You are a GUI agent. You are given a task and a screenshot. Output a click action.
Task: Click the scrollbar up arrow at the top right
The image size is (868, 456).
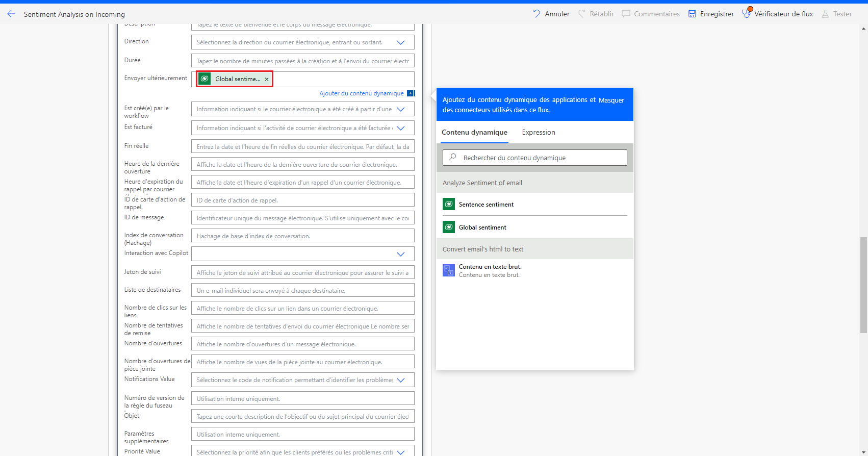[863, 29]
